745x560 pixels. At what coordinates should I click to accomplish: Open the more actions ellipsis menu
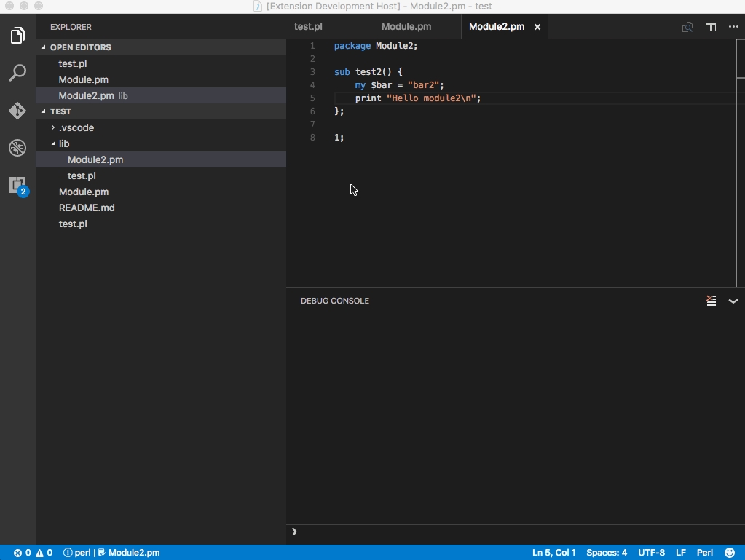733,27
